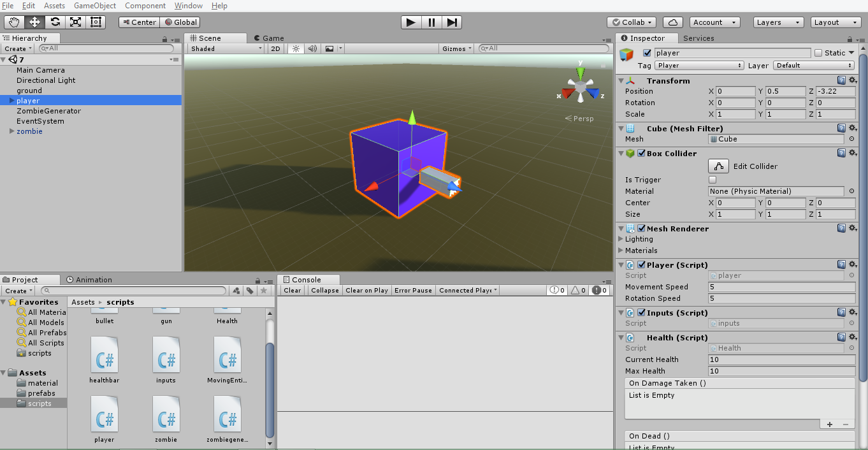
Task: Click the Play button
Action: pyautogui.click(x=411, y=22)
